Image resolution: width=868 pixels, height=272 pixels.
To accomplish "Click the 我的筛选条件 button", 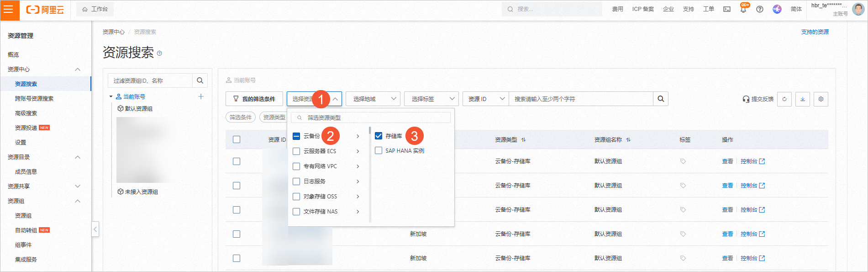I will pos(254,99).
